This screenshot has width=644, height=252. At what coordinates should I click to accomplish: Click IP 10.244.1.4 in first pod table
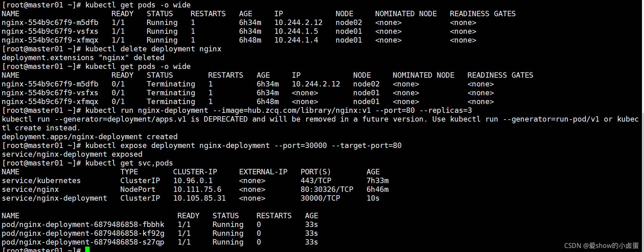296,40
